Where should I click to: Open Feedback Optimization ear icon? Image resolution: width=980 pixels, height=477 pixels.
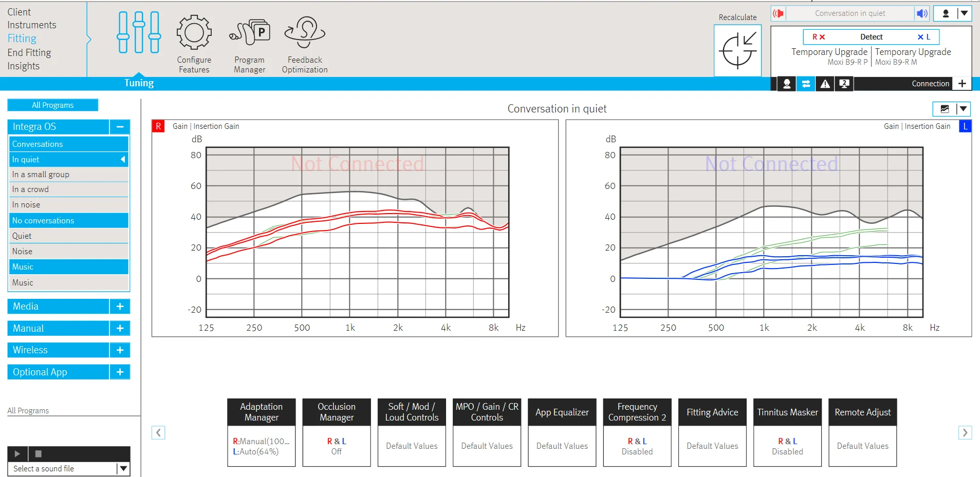[305, 32]
